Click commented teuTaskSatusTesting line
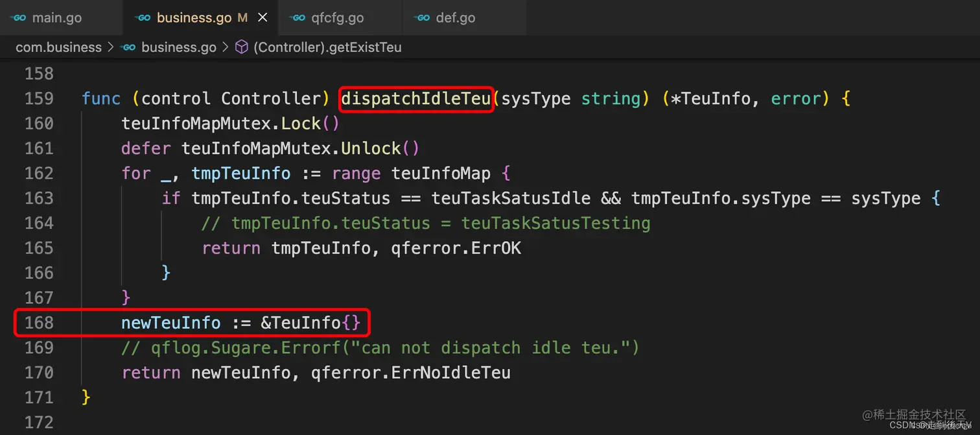The image size is (980, 435). click(x=426, y=224)
